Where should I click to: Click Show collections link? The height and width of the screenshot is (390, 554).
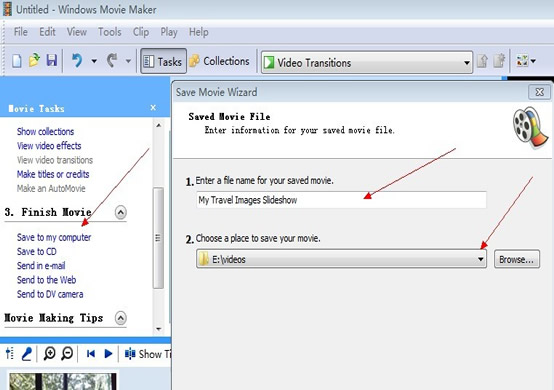pyautogui.click(x=46, y=131)
